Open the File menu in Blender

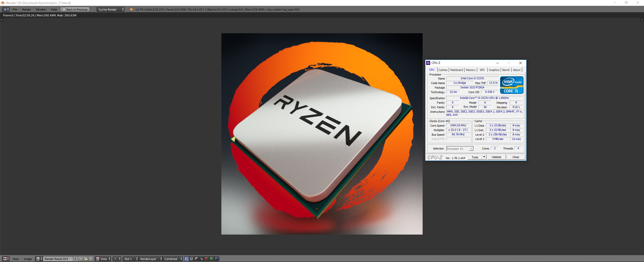[x=15, y=10]
